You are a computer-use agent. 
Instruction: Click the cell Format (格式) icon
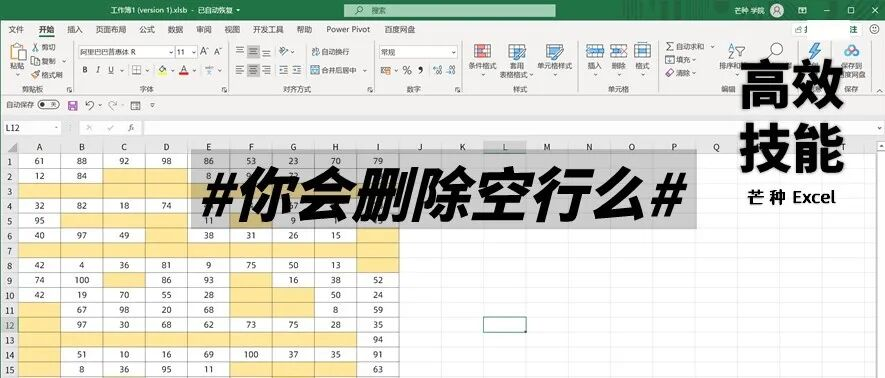coord(642,51)
